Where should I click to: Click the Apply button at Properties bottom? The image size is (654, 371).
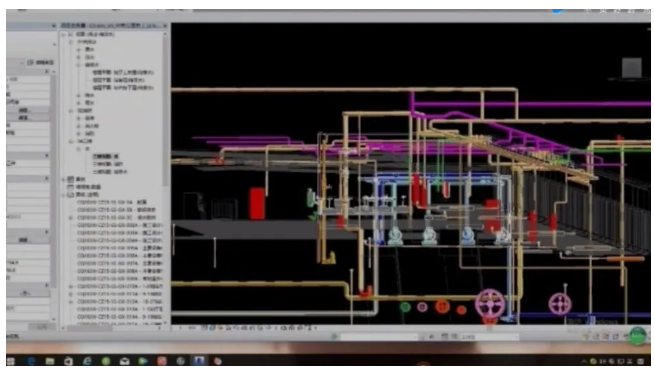(42, 327)
